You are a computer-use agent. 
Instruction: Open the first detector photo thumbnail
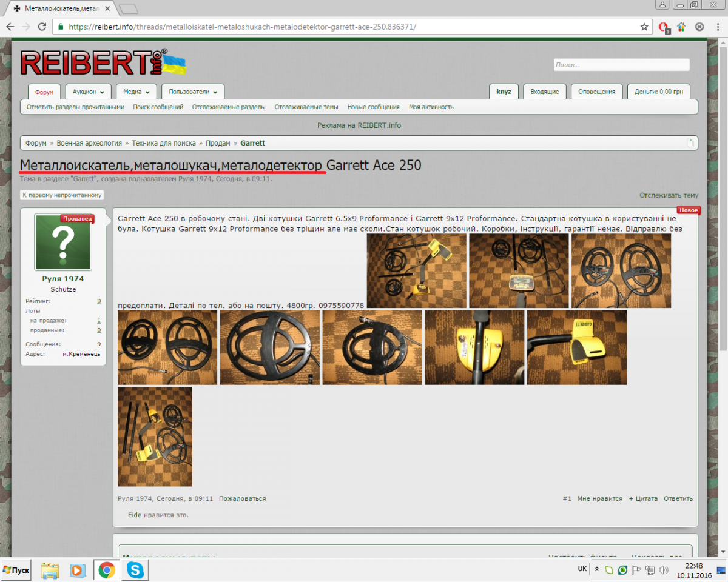coord(416,271)
